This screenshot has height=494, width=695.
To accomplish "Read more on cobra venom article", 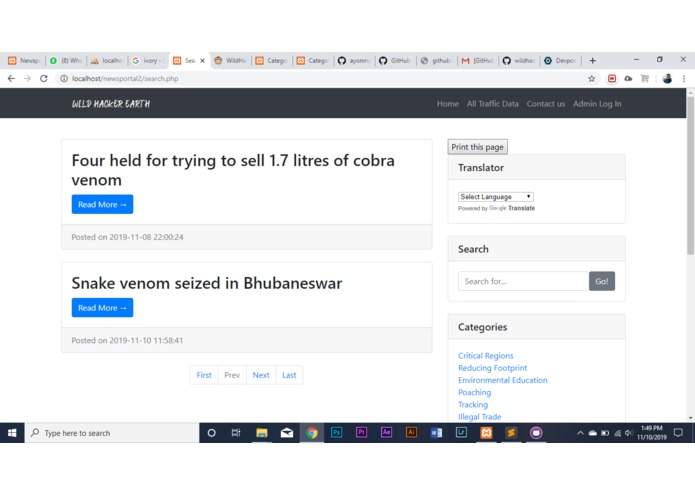I will (x=102, y=204).
